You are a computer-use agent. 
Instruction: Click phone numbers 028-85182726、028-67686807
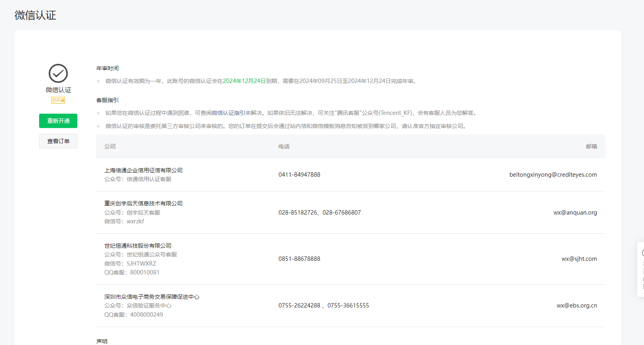tap(320, 213)
